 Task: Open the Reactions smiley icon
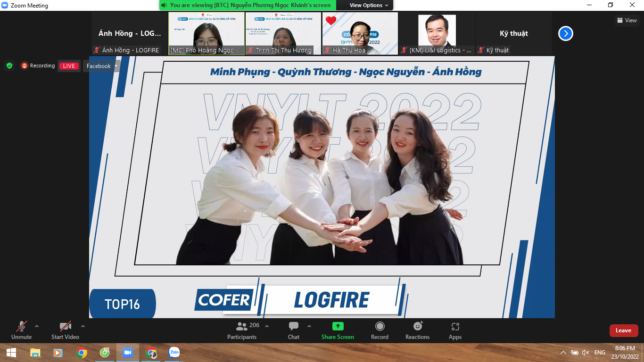[418, 326]
